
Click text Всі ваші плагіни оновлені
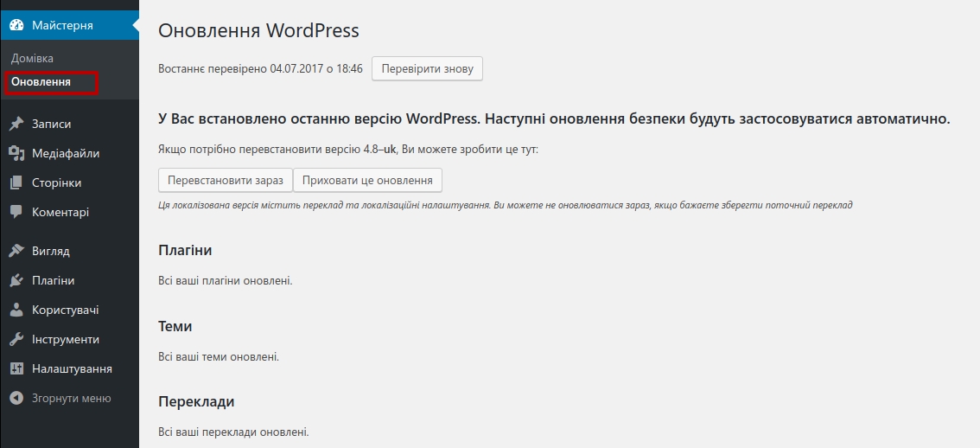225,281
